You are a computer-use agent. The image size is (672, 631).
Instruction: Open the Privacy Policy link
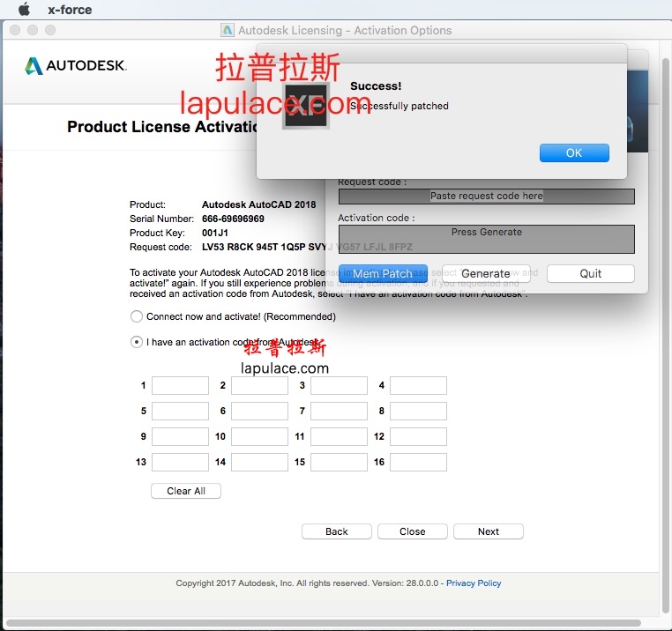[x=474, y=583]
